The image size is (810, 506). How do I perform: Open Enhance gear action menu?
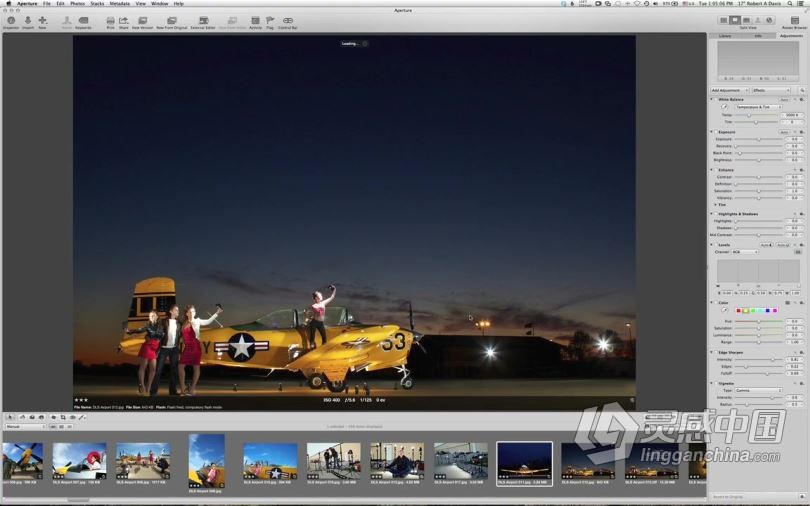pyautogui.click(x=802, y=170)
